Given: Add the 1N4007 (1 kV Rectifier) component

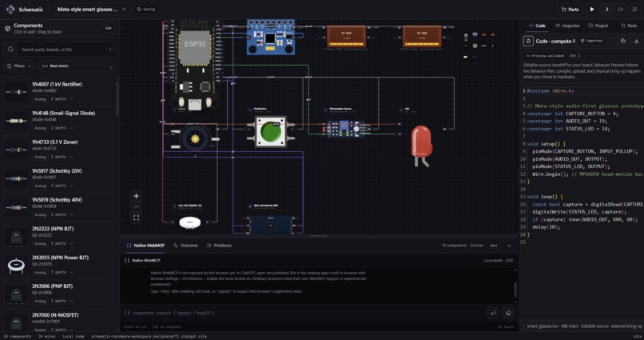Looking at the screenshot, I should click(x=60, y=91).
